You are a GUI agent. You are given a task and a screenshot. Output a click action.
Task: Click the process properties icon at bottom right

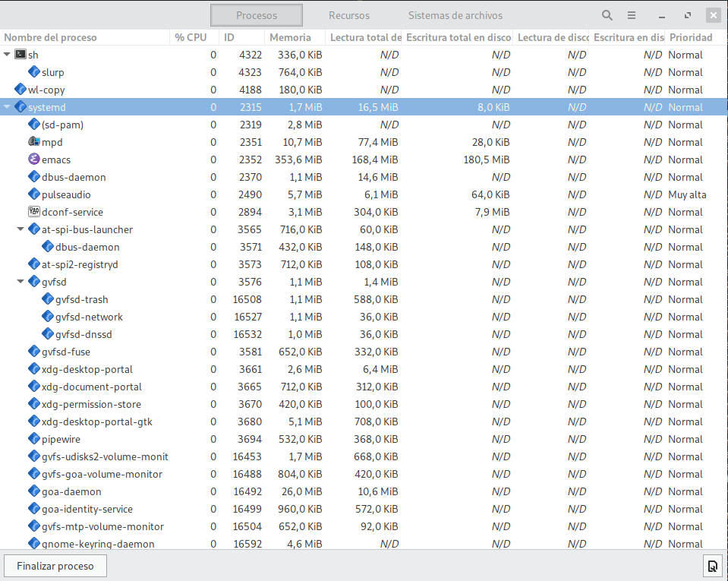tap(712, 566)
